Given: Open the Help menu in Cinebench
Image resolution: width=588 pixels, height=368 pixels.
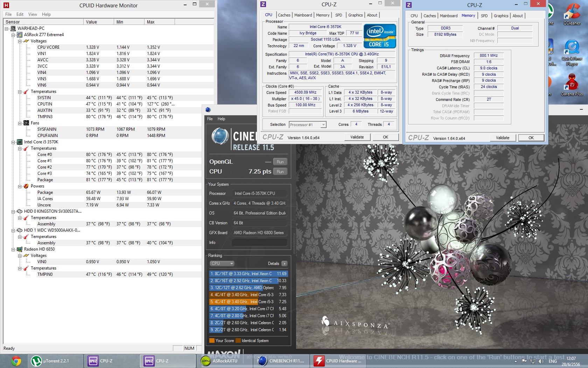Looking at the screenshot, I should pos(221,119).
